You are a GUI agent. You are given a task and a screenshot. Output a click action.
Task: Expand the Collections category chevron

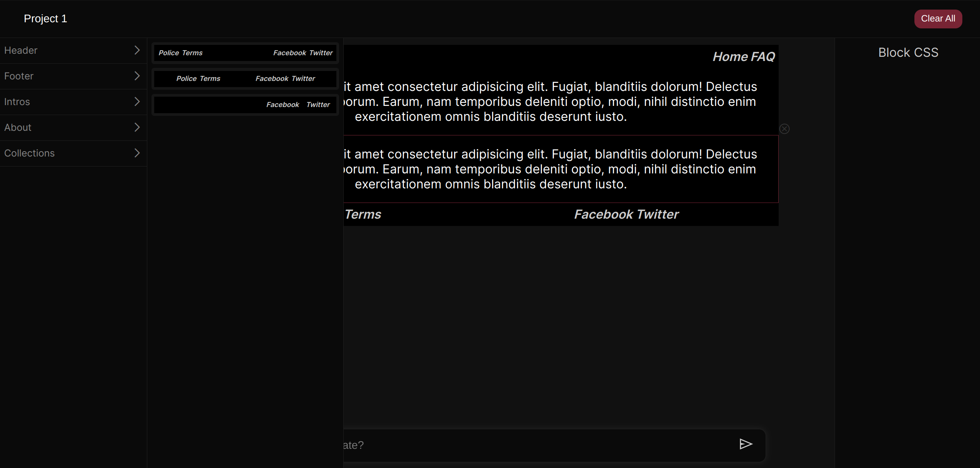tap(137, 153)
